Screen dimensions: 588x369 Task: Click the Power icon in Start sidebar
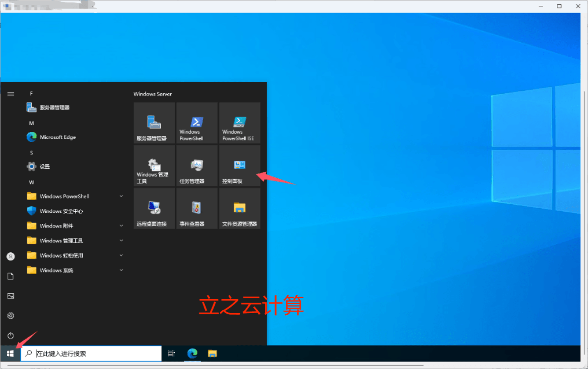point(11,335)
